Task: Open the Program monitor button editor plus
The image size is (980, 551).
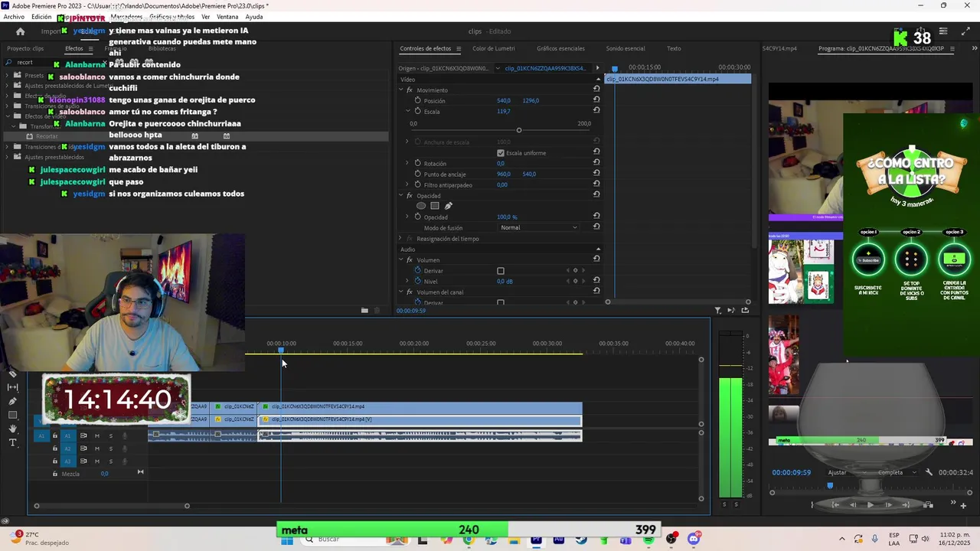Action: click(x=963, y=505)
